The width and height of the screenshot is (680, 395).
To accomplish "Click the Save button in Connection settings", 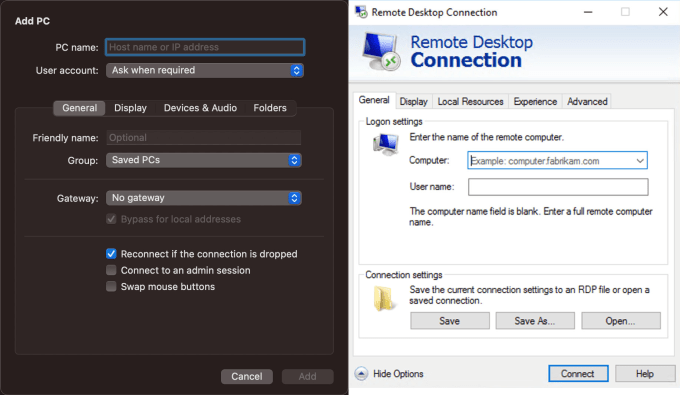I will [450, 321].
